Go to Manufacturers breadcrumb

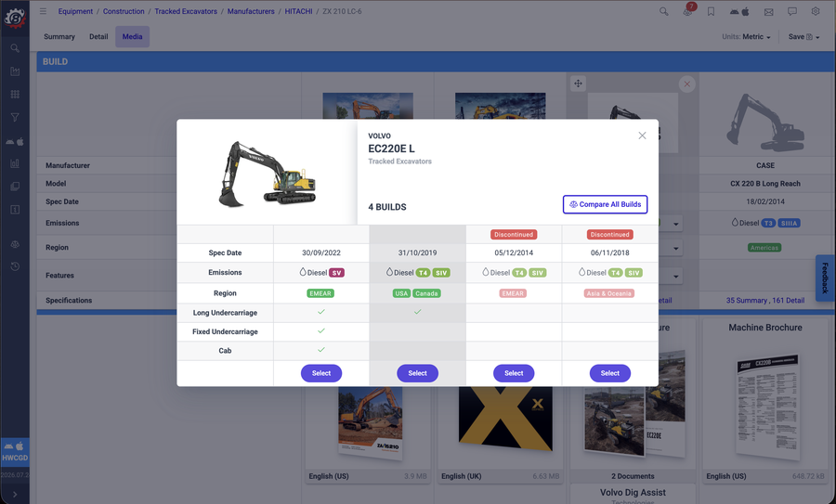251,11
